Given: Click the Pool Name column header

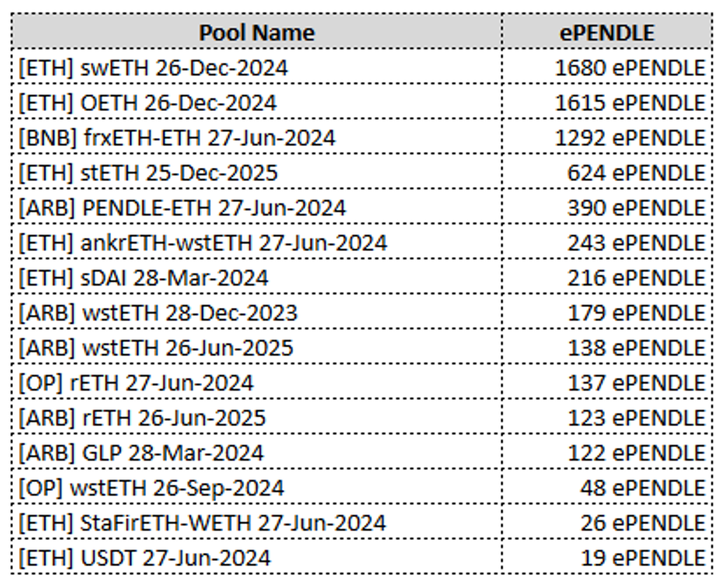Looking at the screenshot, I should coord(257,33).
